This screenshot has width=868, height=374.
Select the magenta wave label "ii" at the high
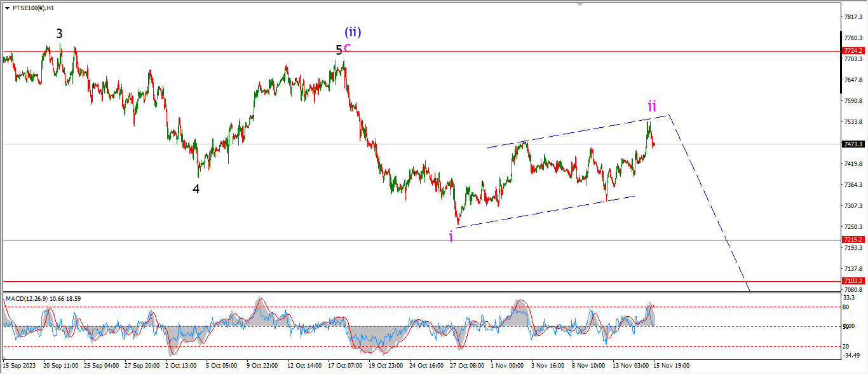click(x=652, y=106)
